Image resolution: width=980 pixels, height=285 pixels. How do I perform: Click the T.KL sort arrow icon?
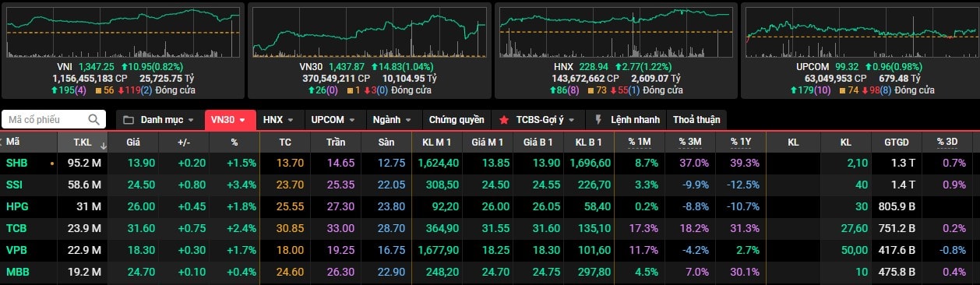coord(103,145)
